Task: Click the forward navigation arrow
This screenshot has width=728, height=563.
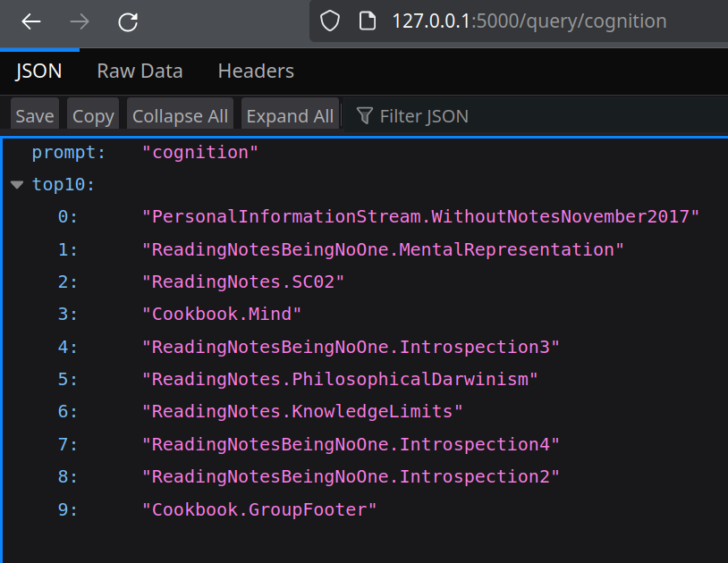Action: pyautogui.click(x=80, y=21)
